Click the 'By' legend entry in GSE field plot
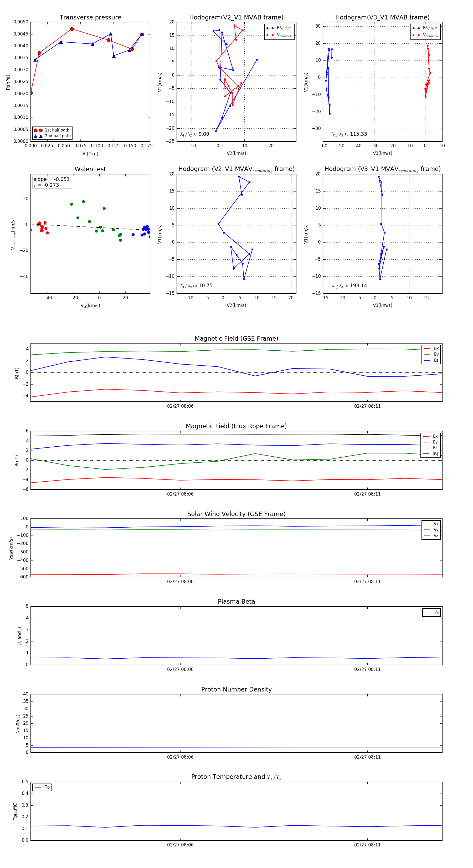The width and height of the screenshot is (473, 868). pos(431,355)
